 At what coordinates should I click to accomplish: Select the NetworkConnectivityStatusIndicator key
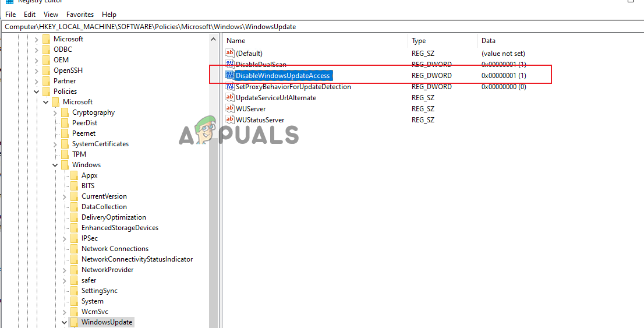[137, 259]
